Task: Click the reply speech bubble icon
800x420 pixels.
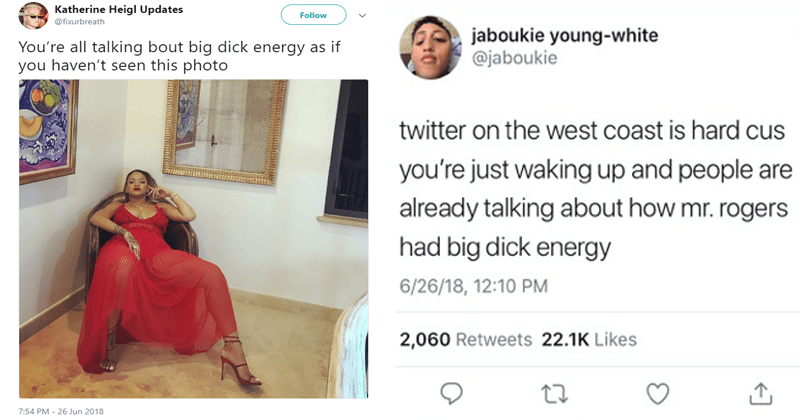Action: tap(451, 393)
